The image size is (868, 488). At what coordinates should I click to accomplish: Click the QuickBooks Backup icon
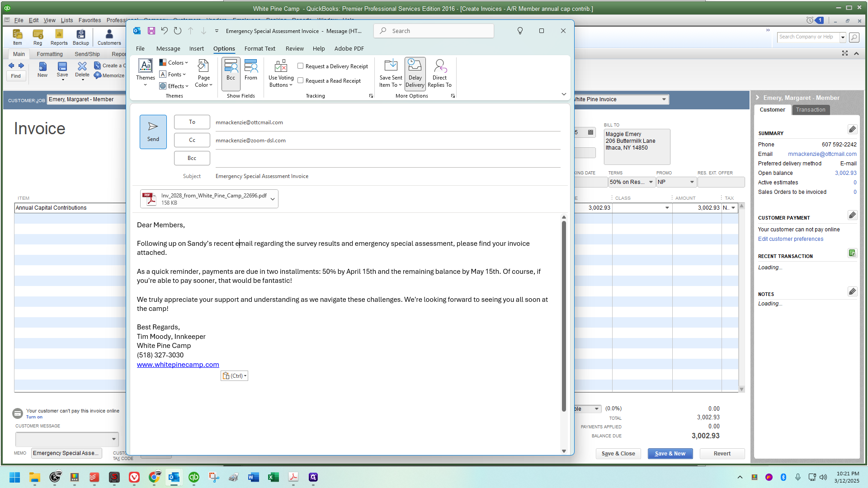pos(81,37)
